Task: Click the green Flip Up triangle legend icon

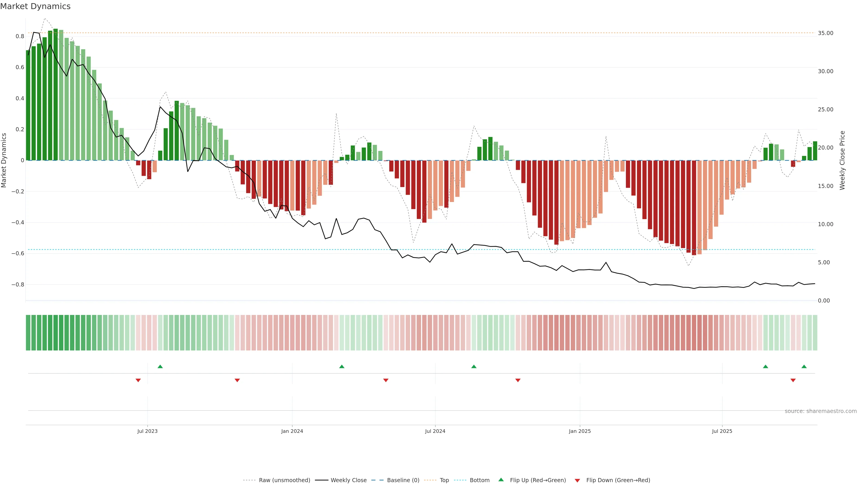Action: [x=501, y=480]
